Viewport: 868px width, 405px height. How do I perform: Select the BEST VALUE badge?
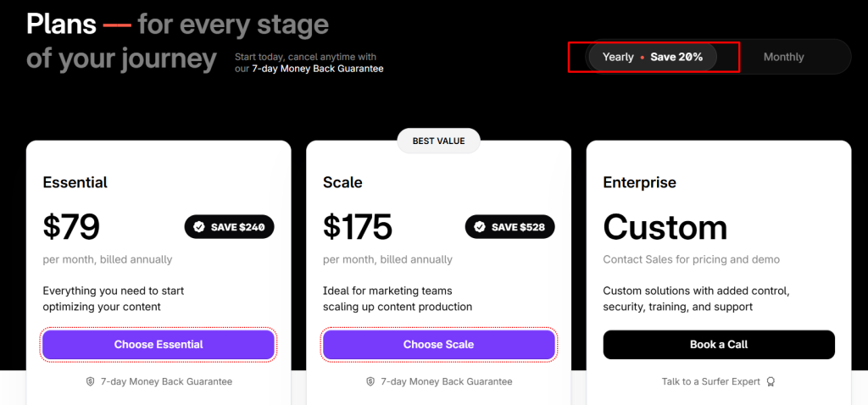438,141
